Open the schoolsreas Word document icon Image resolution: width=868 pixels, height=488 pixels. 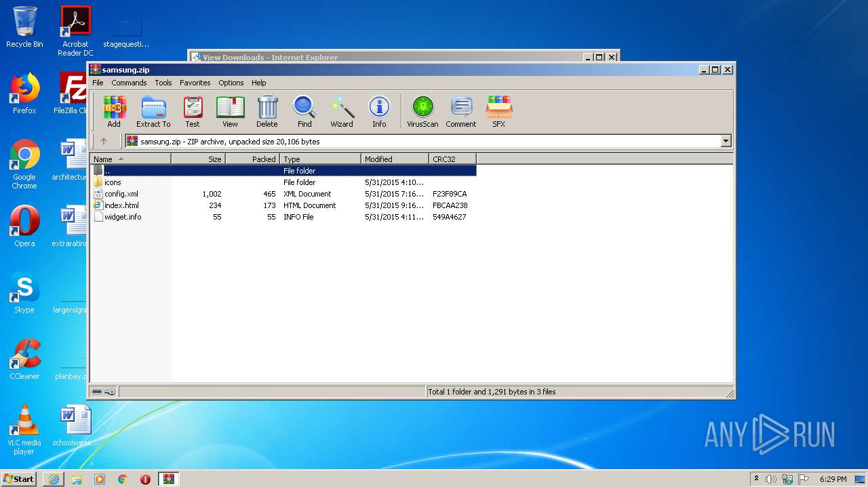click(75, 426)
